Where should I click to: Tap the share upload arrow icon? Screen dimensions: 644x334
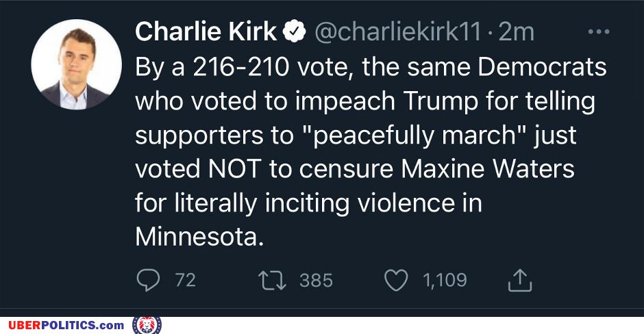(520, 280)
